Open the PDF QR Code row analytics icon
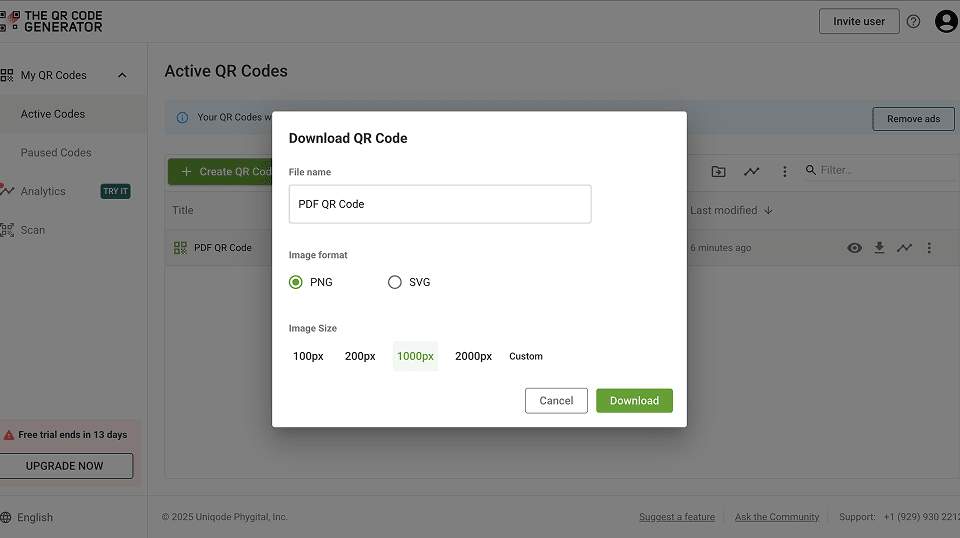Screen dimensions: 960x538 904,248
